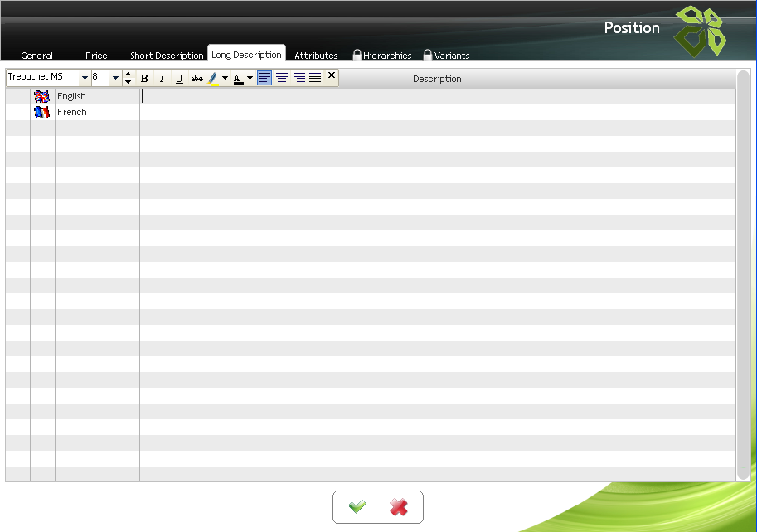
Task: Confirm with the green checkmark button
Action: pyautogui.click(x=357, y=507)
